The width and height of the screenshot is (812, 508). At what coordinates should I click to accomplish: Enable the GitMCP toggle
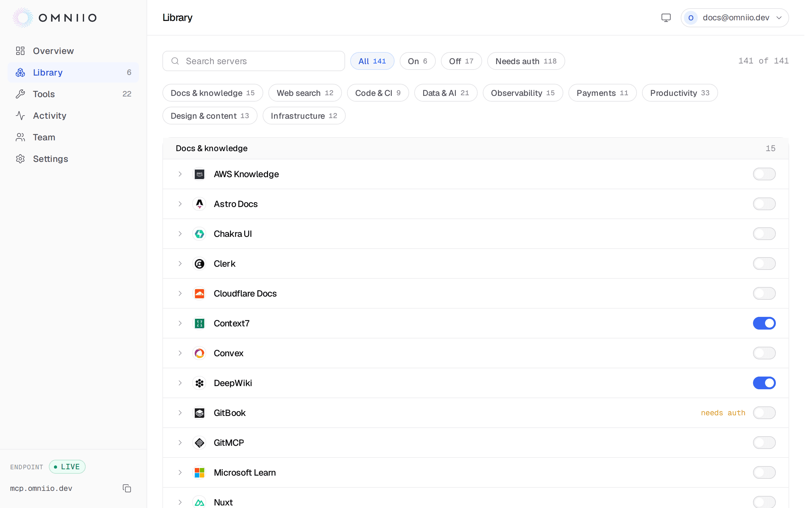point(764,443)
